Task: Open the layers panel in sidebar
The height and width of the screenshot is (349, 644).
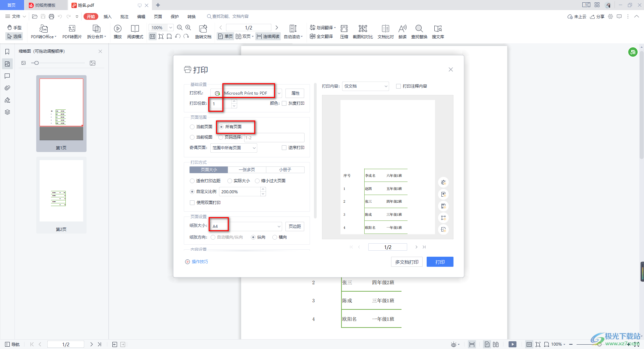Action: coord(7,112)
